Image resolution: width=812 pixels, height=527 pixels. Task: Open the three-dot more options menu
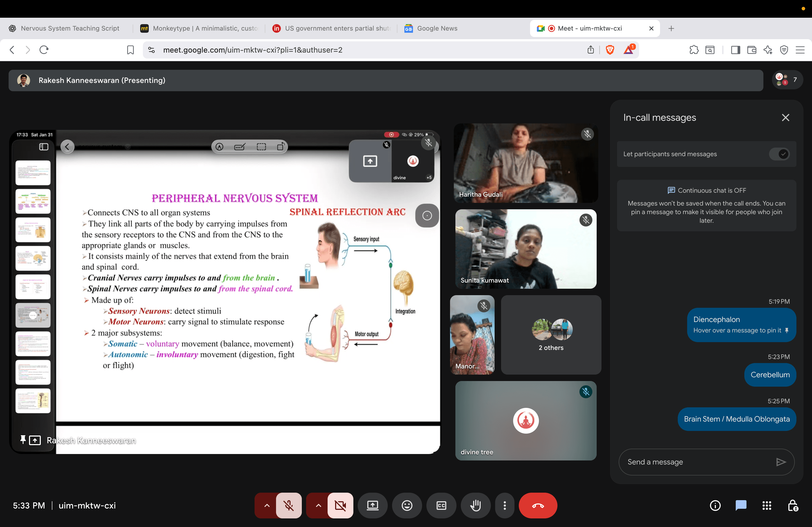pos(505,505)
